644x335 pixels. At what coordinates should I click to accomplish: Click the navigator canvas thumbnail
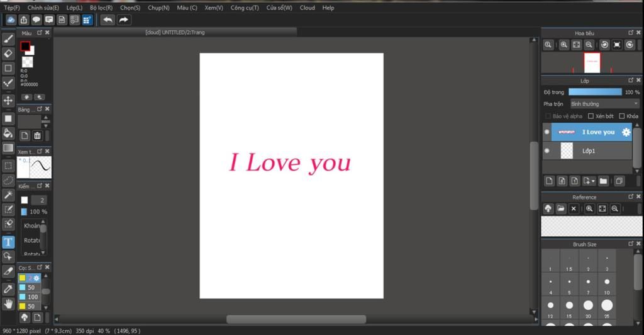coord(592,63)
